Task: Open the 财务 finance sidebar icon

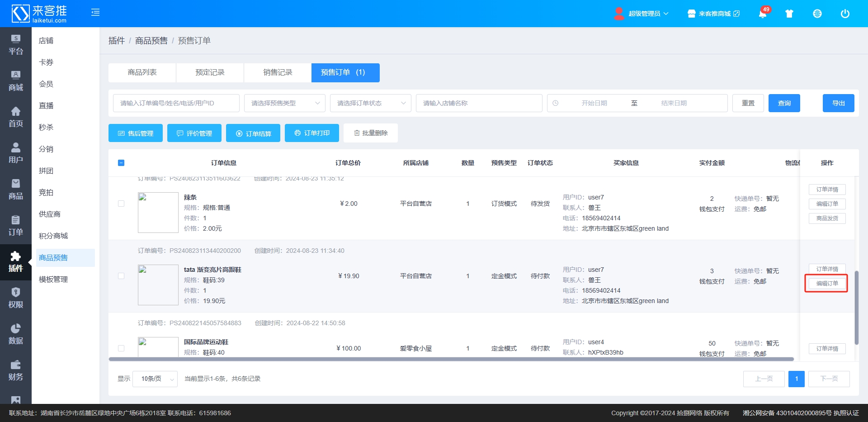Action: point(15,370)
